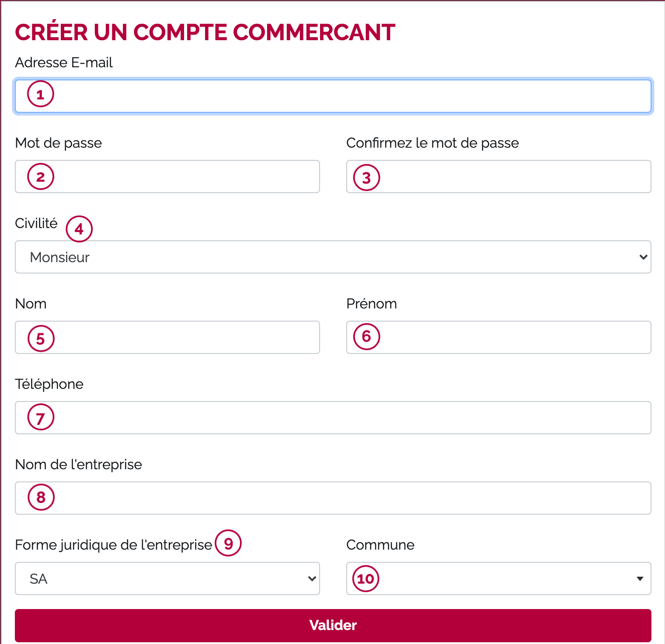Image resolution: width=665 pixels, height=644 pixels.
Task: Click the circled number 7 marker
Action: pyautogui.click(x=41, y=417)
